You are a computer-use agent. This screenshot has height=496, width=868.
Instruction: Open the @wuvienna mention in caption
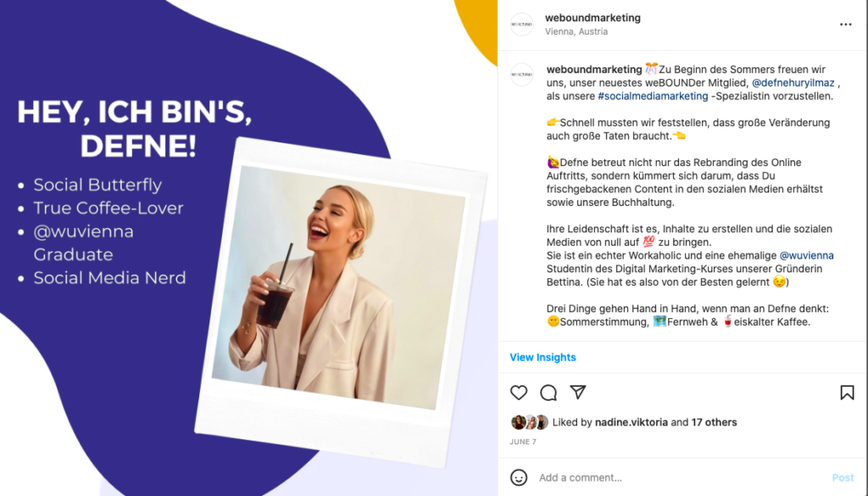coord(807,256)
